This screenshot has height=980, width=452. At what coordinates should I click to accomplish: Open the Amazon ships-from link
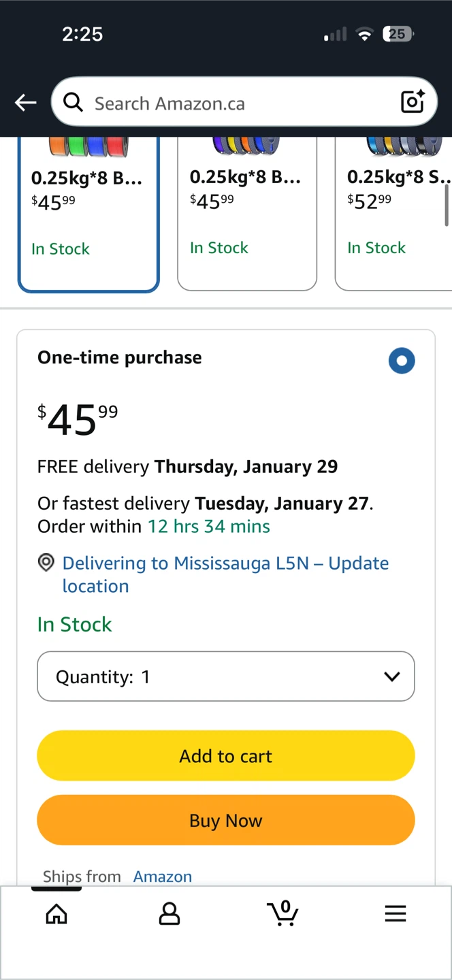click(163, 876)
